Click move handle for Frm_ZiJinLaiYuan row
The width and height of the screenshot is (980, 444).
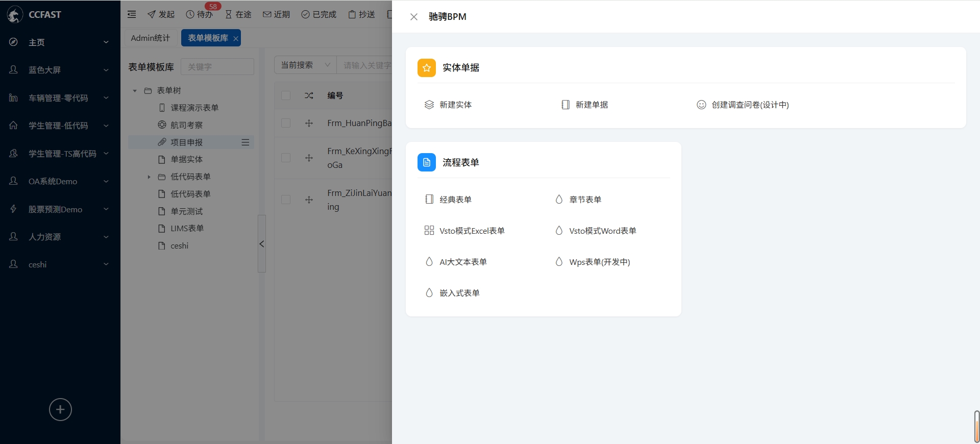point(309,200)
